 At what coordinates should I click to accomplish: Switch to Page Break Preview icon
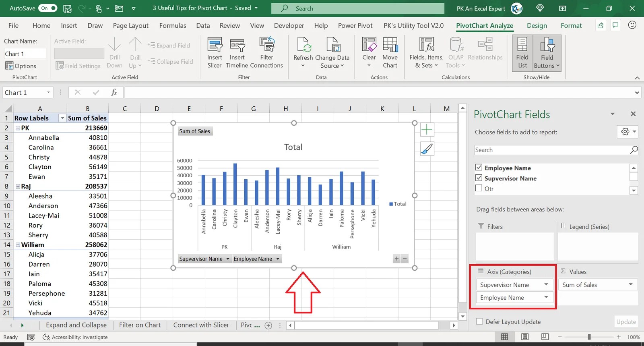click(545, 337)
